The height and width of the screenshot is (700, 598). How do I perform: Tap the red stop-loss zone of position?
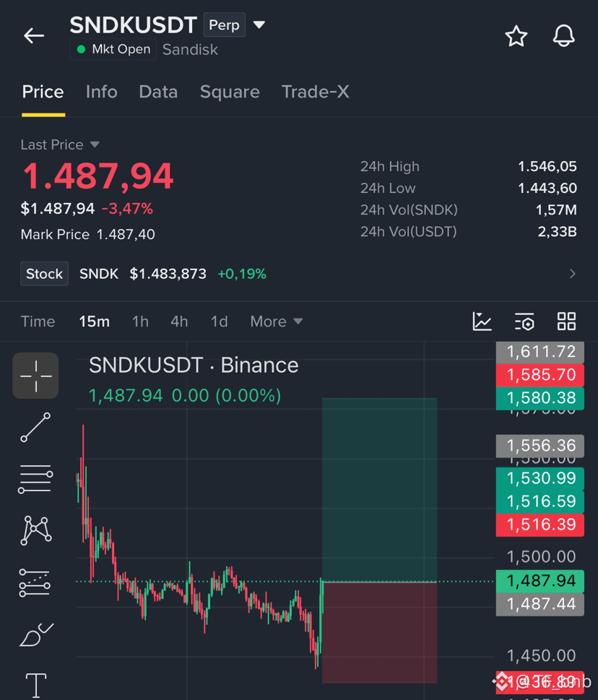(379, 633)
